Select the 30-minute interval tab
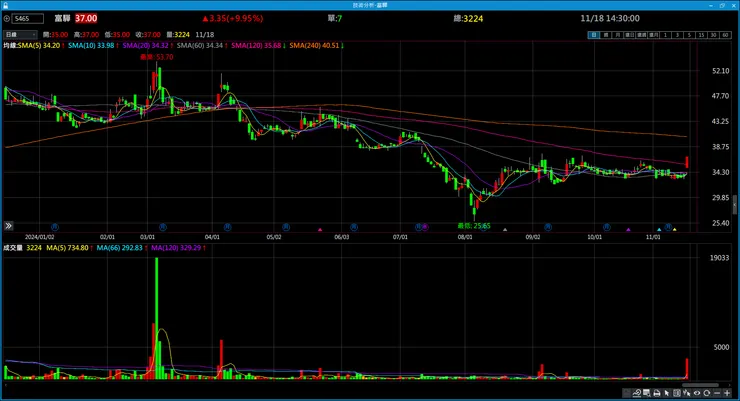Viewport: 740px width, 401px height. click(713, 35)
